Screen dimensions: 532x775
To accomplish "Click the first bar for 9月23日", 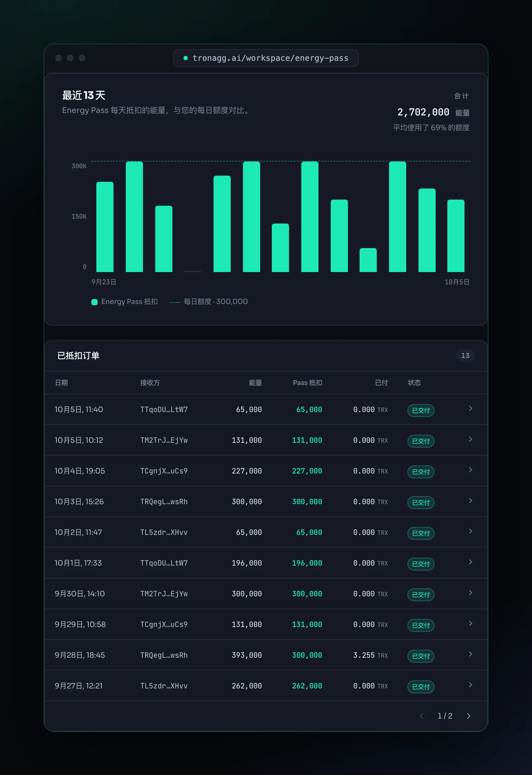I will tap(105, 227).
